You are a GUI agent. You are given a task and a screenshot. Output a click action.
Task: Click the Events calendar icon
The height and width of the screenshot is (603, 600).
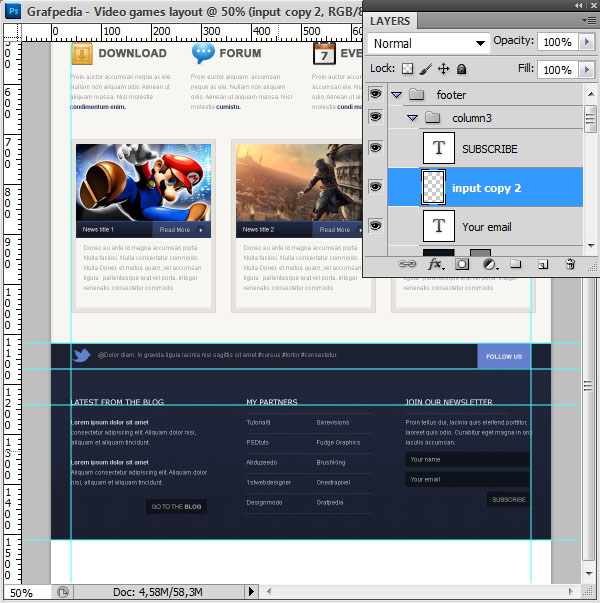tap(324, 53)
